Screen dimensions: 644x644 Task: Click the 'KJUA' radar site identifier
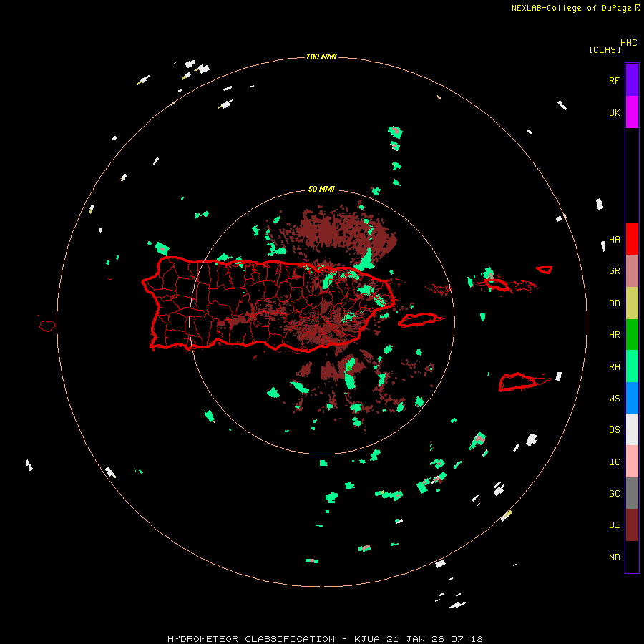[x=367, y=639]
